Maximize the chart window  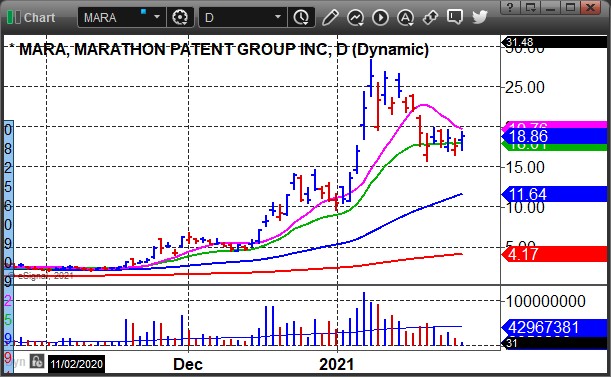570,7
